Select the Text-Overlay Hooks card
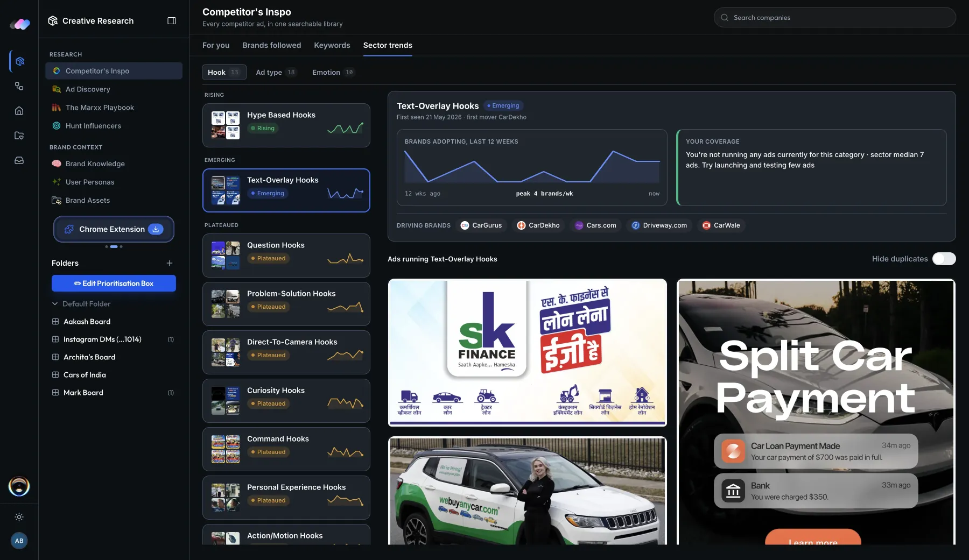Viewport: 969px width, 560px height. coord(286,190)
